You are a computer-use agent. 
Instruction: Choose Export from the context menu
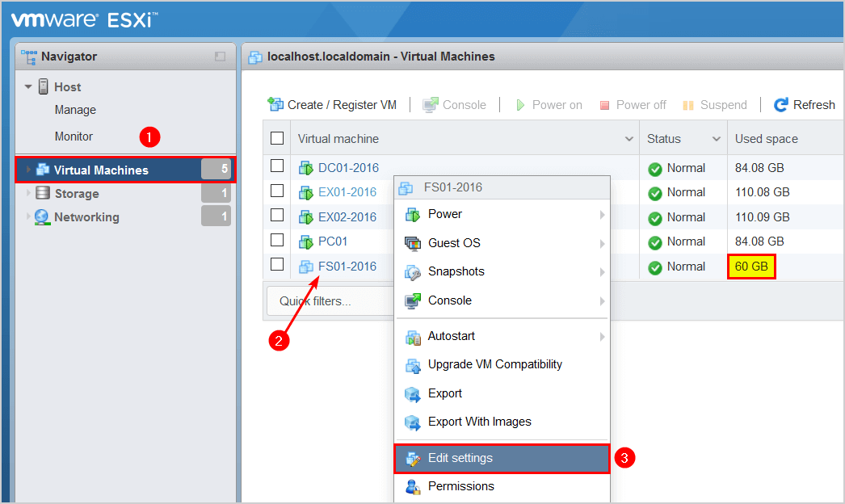(x=502, y=393)
